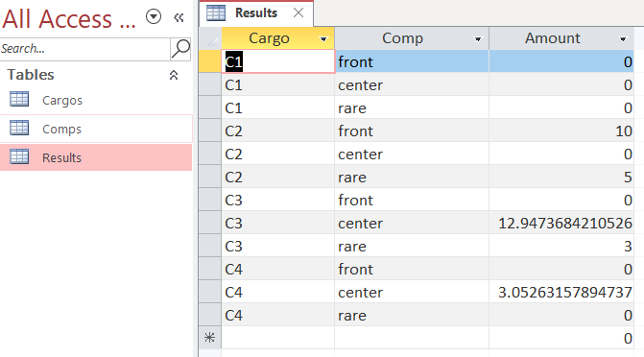This screenshot has width=644, height=357.
Task: Click the C3 front Comp cell
Action: 412,200
